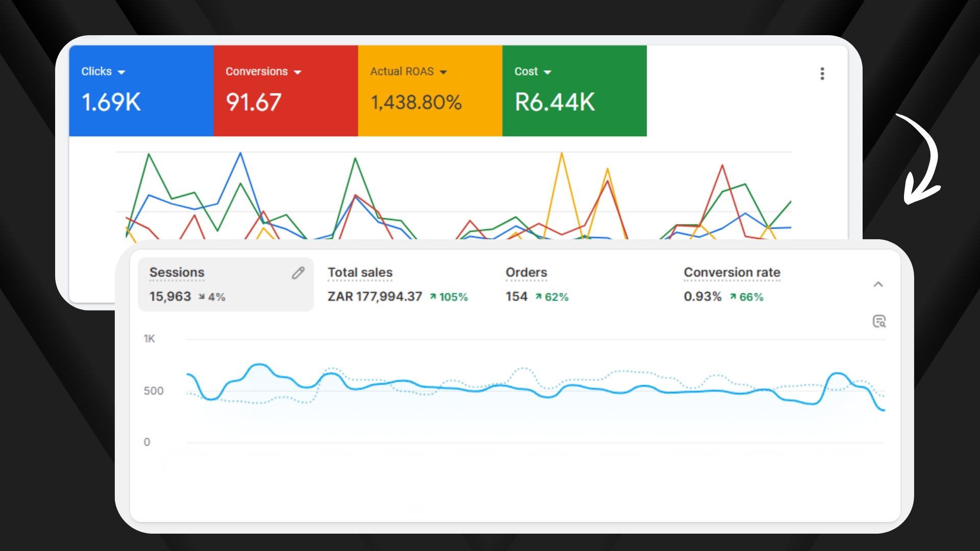The width and height of the screenshot is (980, 551).
Task: Select the Sessions metric card
Action: [x=226, y=284]
